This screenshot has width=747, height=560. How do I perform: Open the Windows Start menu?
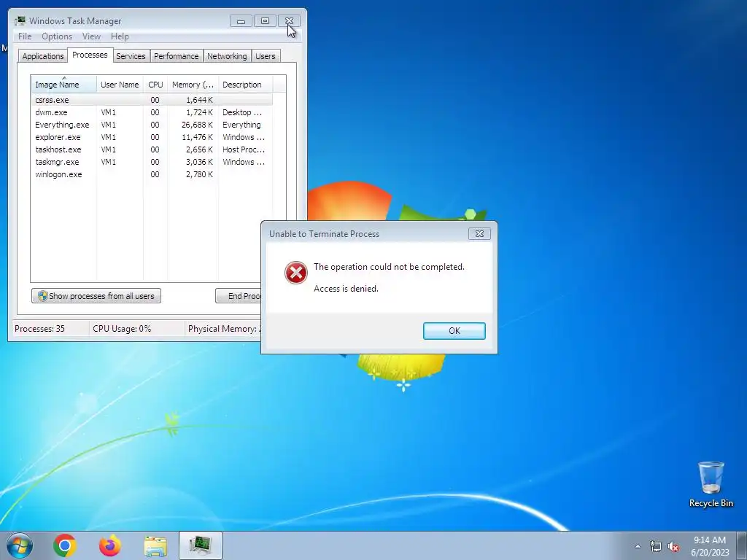[x=19, y=545]
